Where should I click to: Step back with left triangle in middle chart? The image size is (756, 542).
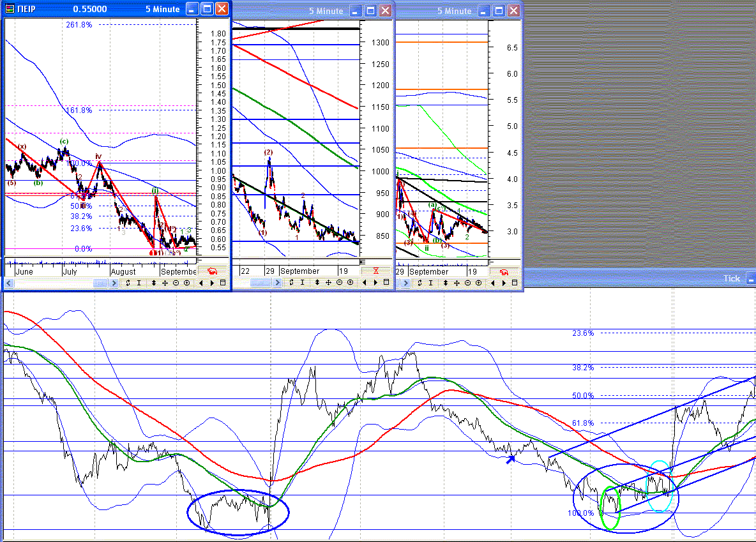pyautogui.click(x=365, y=283)
